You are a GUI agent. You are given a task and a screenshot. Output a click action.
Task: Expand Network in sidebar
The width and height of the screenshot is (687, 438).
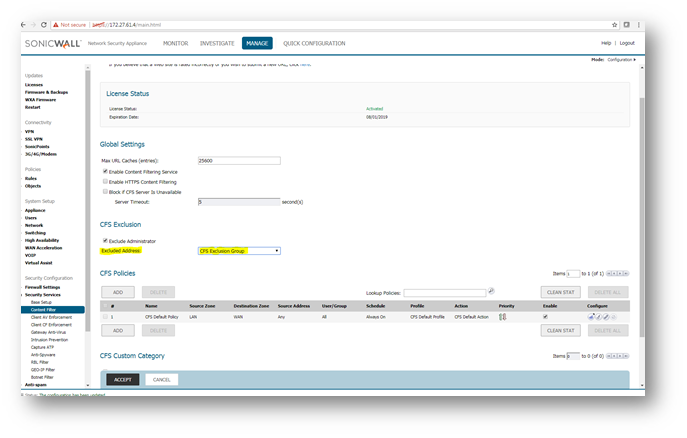point(34,225)
